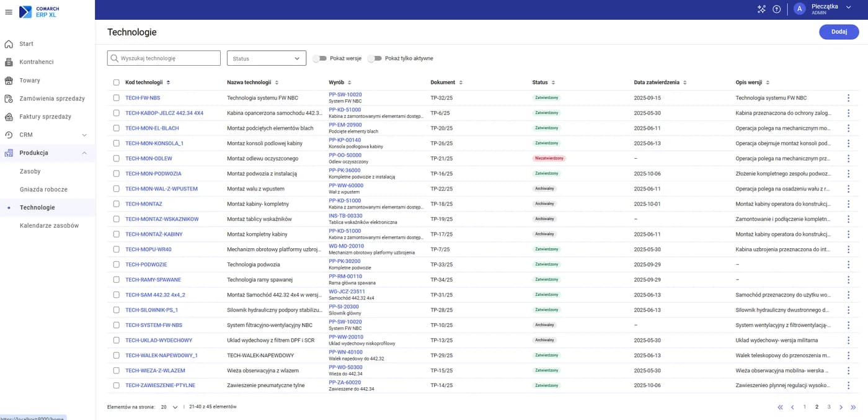Collapse the Produkcja sidebar section

click(84, 153)
